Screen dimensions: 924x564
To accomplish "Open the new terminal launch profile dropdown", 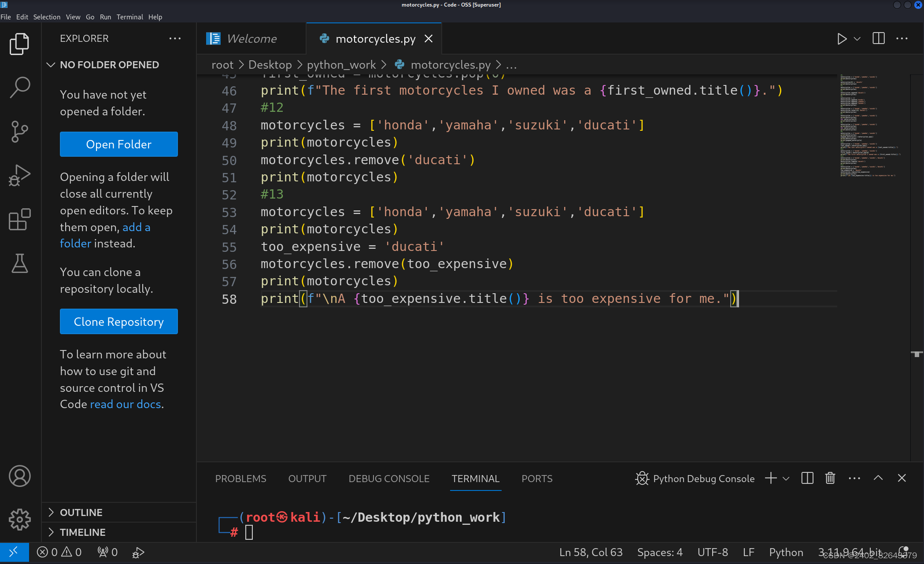I will point(786,479).
